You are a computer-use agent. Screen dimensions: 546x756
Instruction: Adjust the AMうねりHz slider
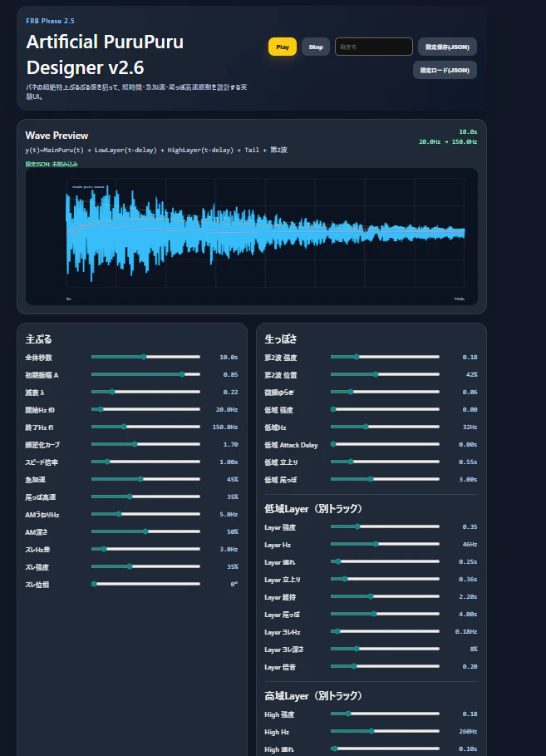145,514
